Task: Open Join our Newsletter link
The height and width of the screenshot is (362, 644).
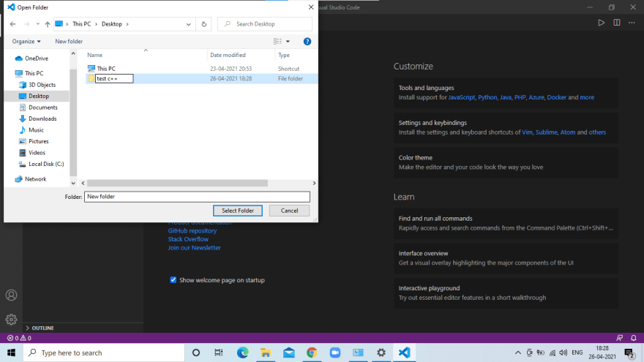Action: [194, 248]
